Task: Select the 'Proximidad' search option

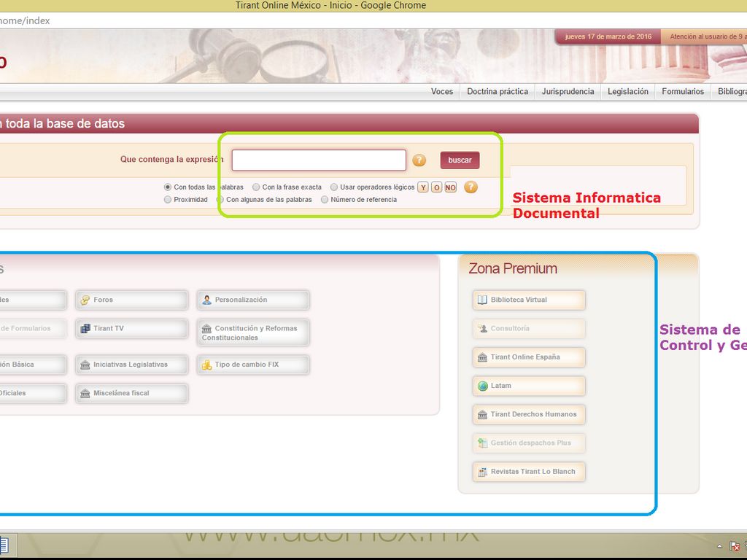Action: pyautogui.click(x=169, y=200)
